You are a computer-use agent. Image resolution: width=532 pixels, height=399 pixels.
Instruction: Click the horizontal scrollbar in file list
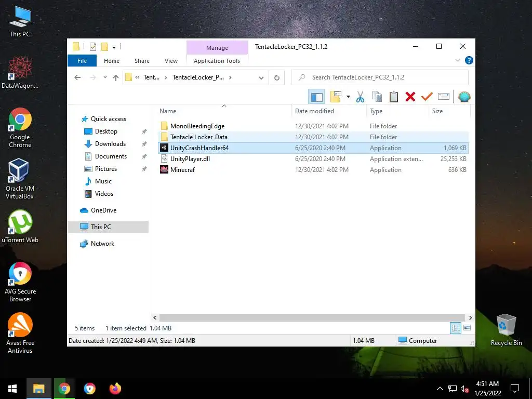[x=312, y=317]
